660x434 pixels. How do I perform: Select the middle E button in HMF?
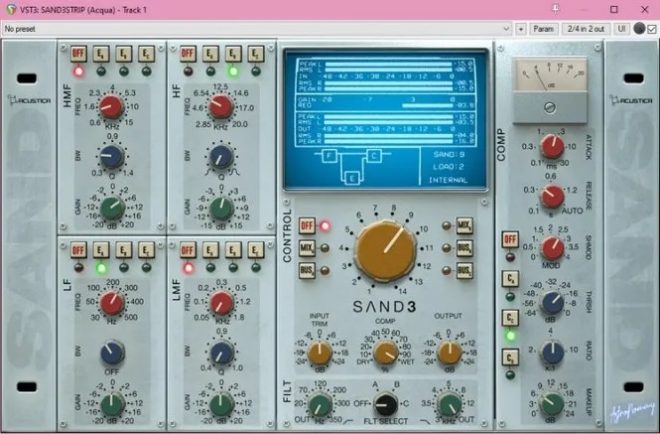coord(124,54)
